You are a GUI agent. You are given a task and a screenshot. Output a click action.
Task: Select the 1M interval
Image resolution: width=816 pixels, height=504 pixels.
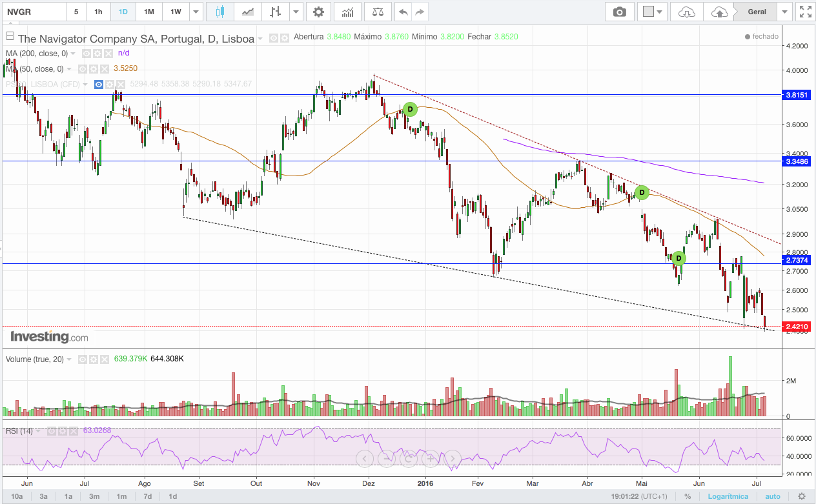pyautogui.click(x=149, y=12)
